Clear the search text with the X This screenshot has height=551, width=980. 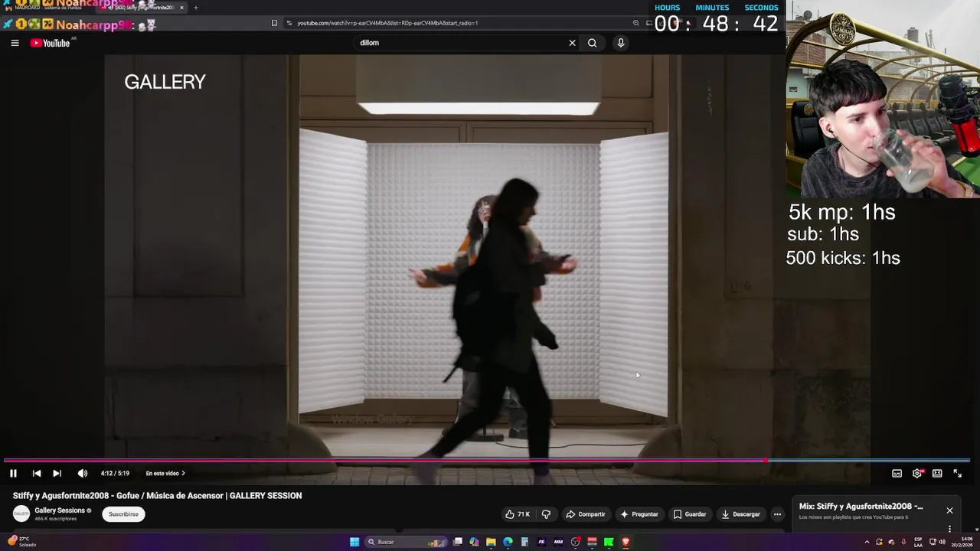click(x=572, y=43)
